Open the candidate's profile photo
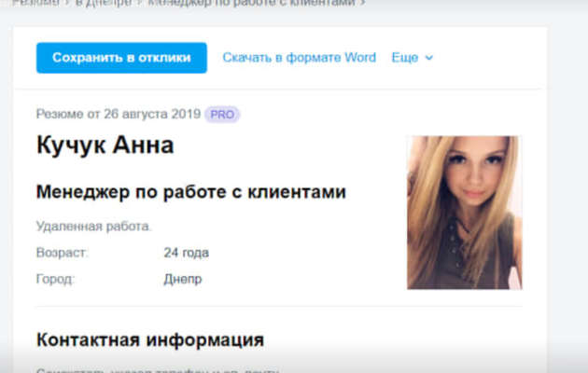Screen dimensions: 588x373 (464, 212)
